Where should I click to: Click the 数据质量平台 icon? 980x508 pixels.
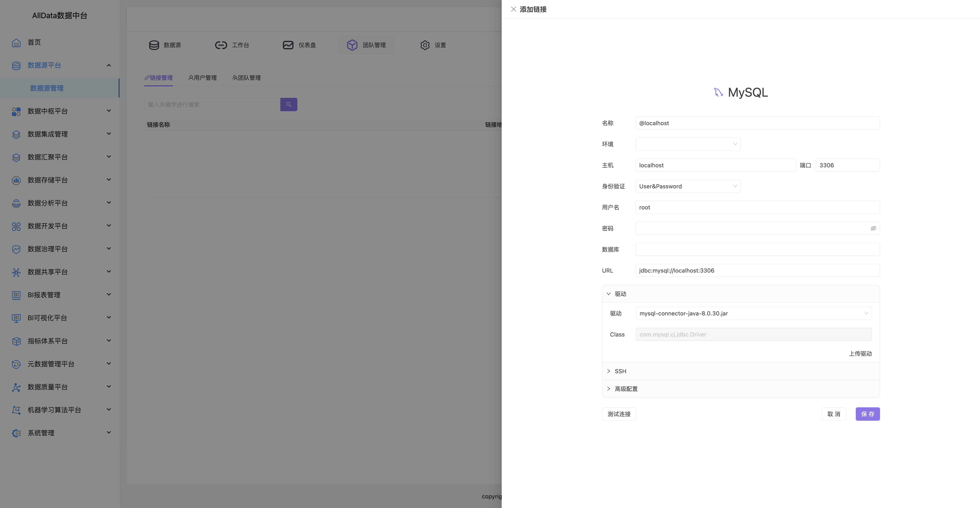tap(16, 387)
